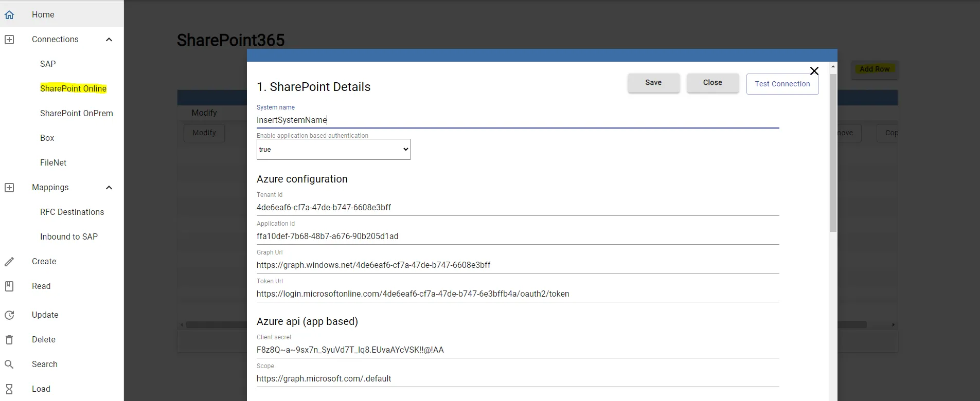Save the SharePoint details
The width and height of the screenshot is (980, 401).
pyautogui.click(x=653, y=83)
